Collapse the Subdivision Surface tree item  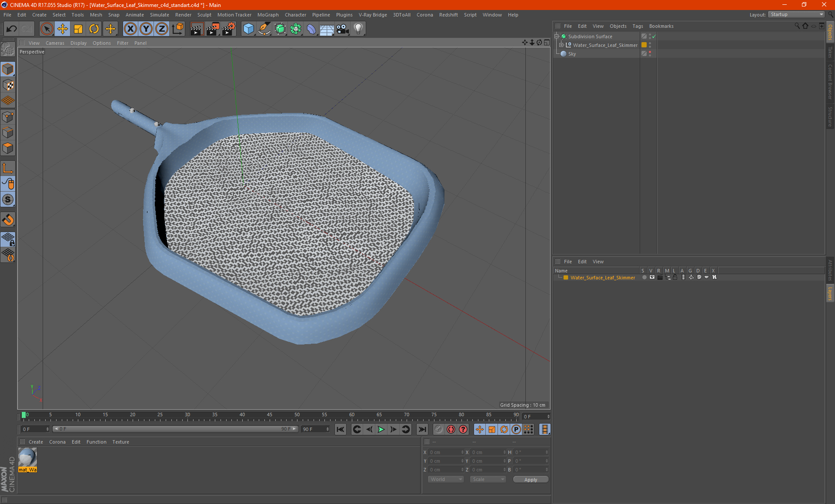(x=556, y=36)
